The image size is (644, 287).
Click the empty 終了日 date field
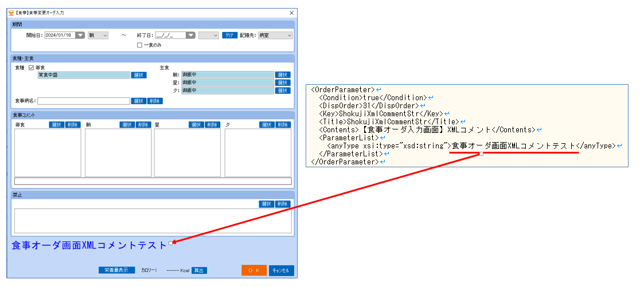(170, 36)
